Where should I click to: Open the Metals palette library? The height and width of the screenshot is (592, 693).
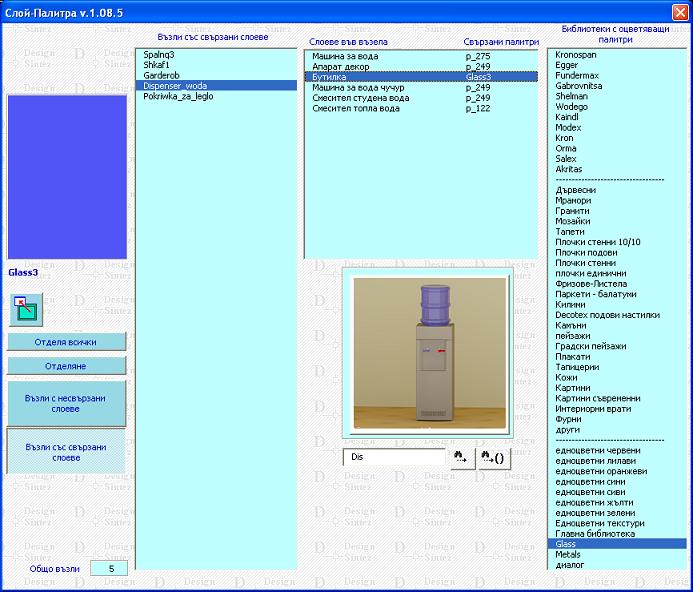tap(568, 554)
